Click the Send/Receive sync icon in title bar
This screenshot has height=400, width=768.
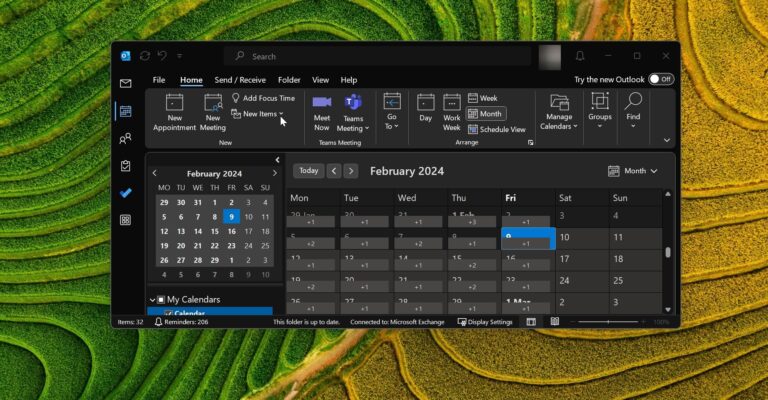[144, 56]
